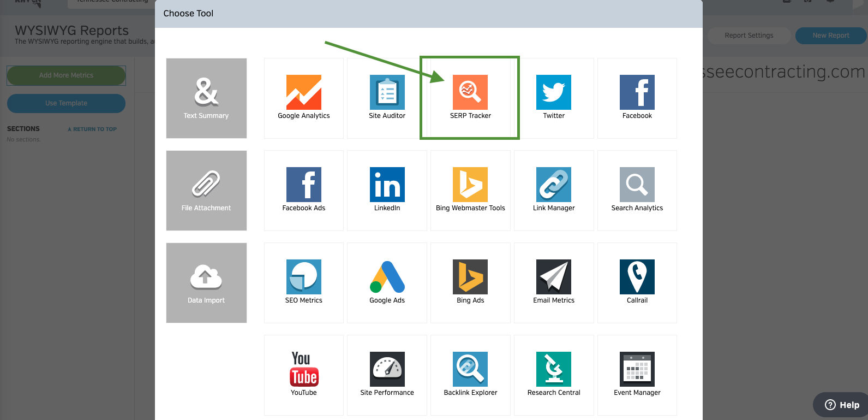Click the WYSIWYG Reports heading
The image size is (868, 420).
[72, 31]
